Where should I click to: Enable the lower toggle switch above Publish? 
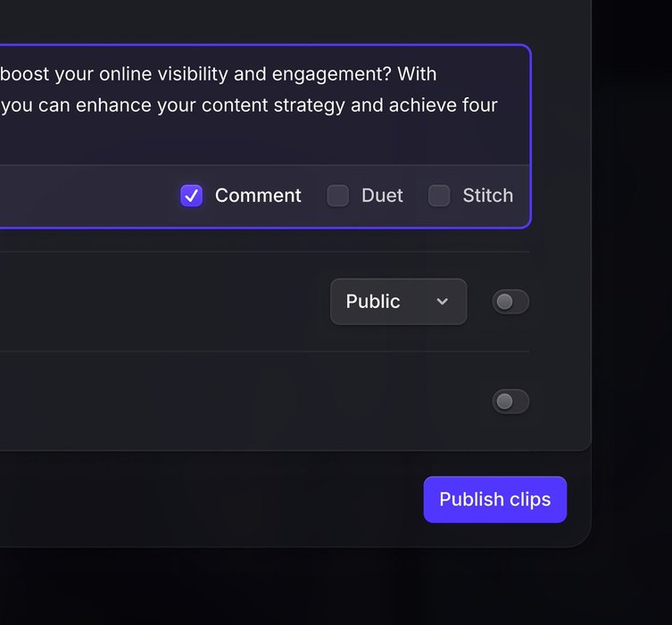coord(510,402)
